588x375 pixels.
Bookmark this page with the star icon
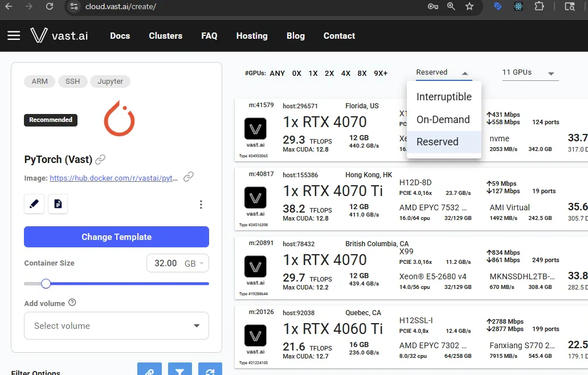[469, 6]
